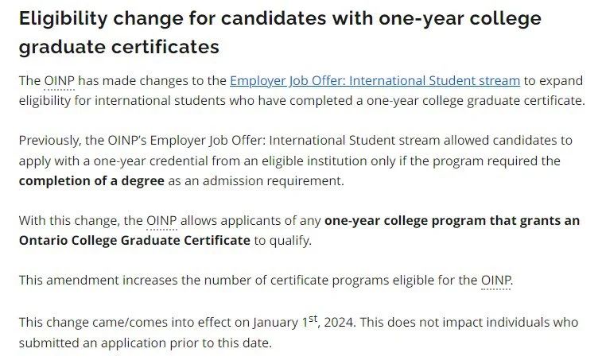The image size is (602, 364).
Task: Click 'With this change' paragraph opening
Action: (x=68, y=221)
